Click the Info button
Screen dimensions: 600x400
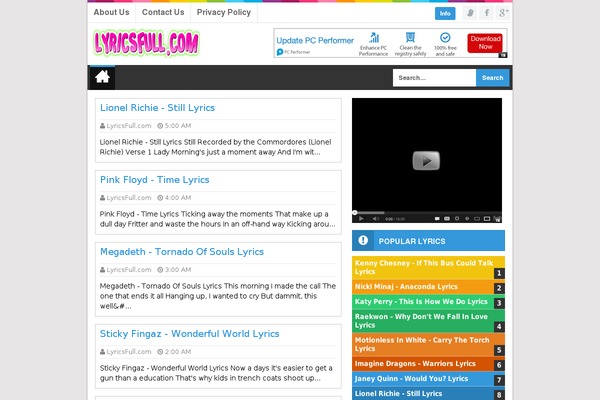click(x=445, y=13)
